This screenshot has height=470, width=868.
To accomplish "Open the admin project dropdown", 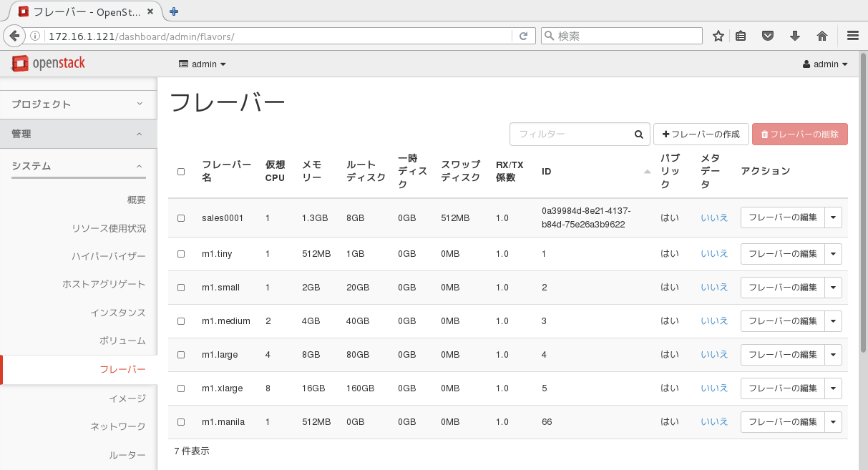I will pos(203,64).
